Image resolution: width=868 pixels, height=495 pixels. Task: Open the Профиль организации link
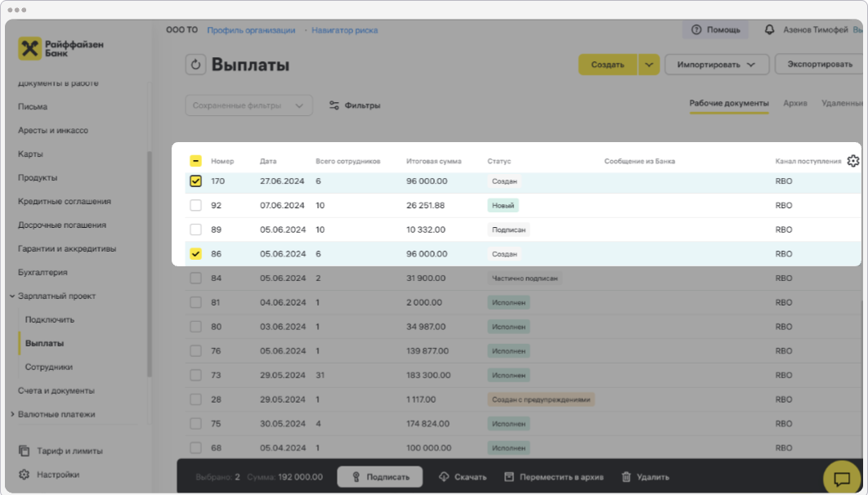click(251, 30)
